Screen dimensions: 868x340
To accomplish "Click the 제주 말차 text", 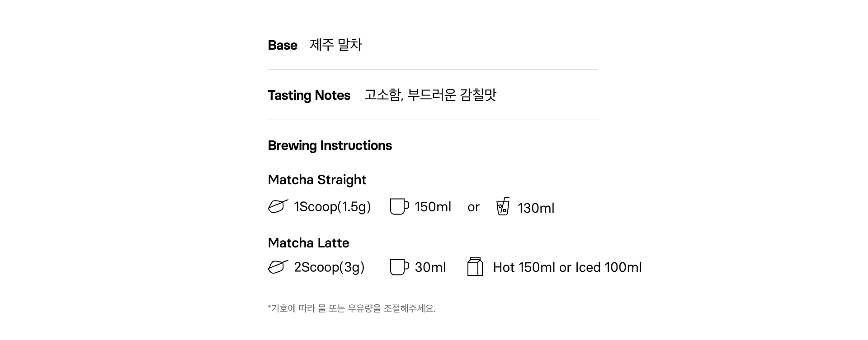I will tap(336, 45).
